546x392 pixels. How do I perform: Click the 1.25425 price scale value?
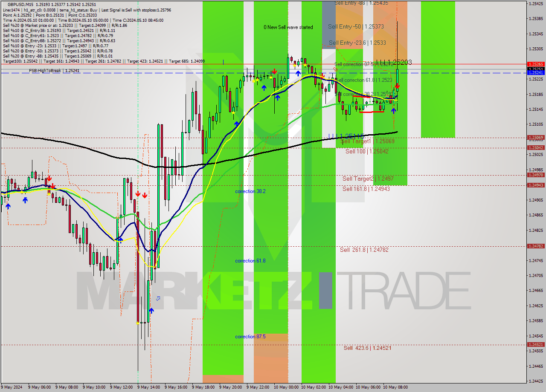point(536,3)
